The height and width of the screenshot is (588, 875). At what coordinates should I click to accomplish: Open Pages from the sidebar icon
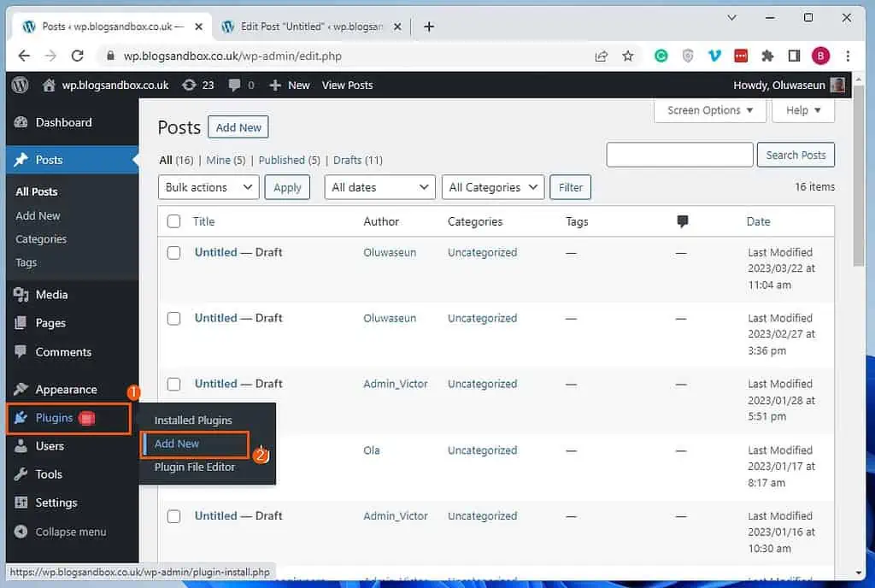pyautogui.click(x=21, y=323)
